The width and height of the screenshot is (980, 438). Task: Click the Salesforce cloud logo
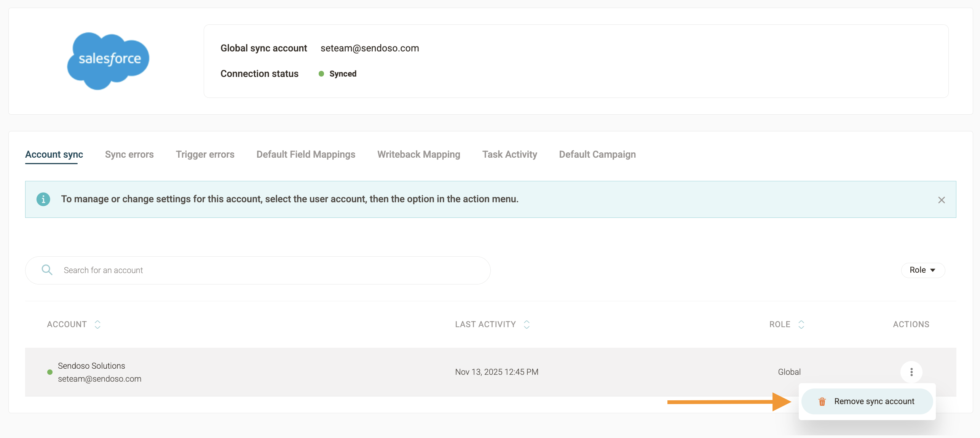tap(108, 61)
